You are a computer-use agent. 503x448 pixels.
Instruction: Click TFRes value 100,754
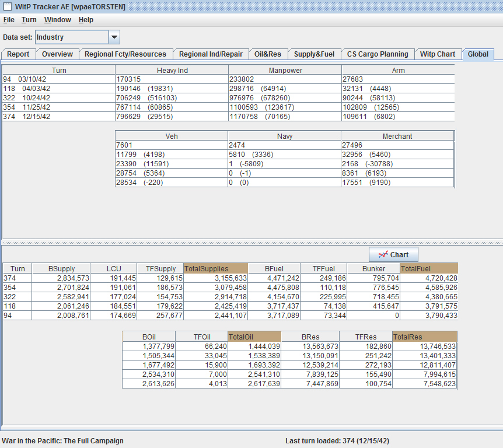pos(366,384)
